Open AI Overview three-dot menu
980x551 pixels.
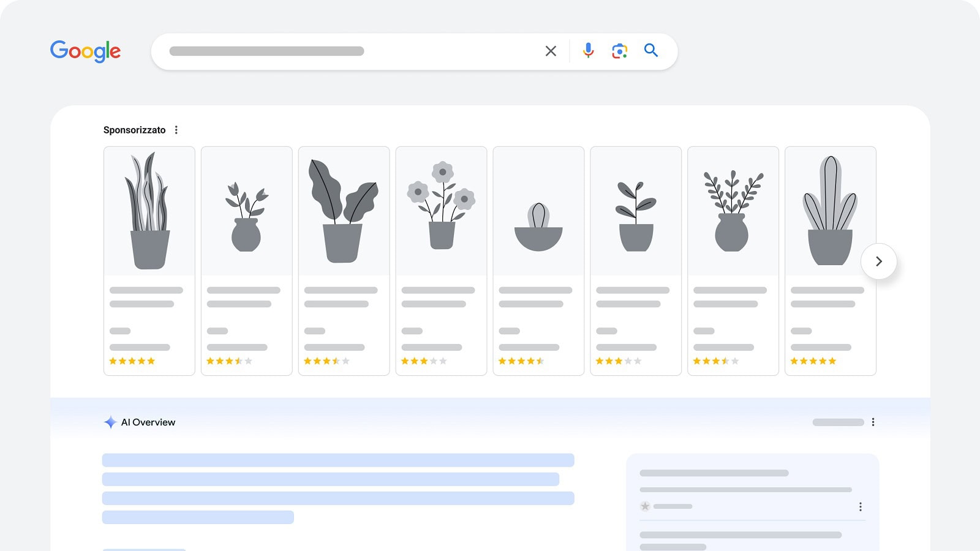click(873, 422)
